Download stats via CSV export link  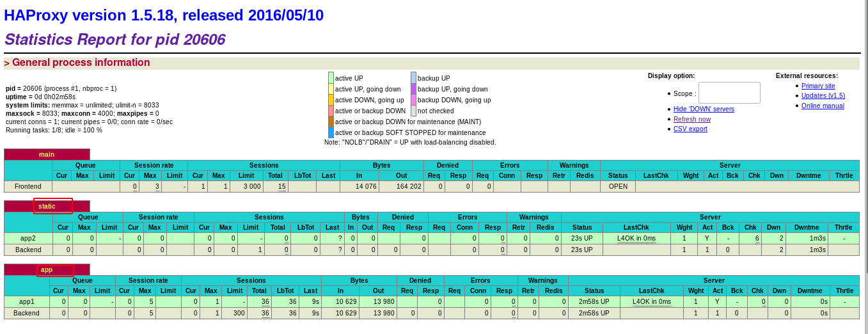690,129
